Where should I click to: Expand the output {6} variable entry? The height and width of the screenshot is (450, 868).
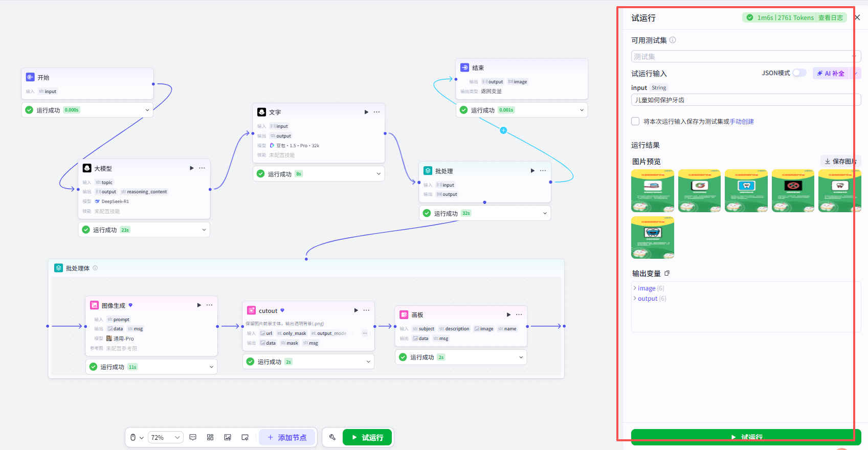pos(650,299)
